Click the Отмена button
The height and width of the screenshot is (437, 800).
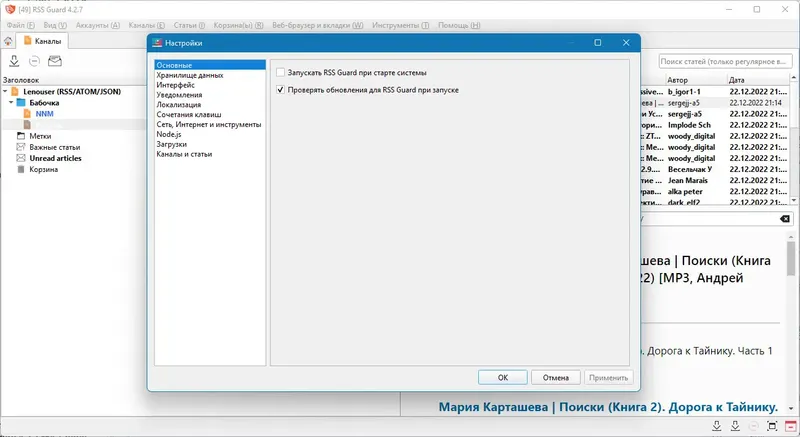click(556, 377)
